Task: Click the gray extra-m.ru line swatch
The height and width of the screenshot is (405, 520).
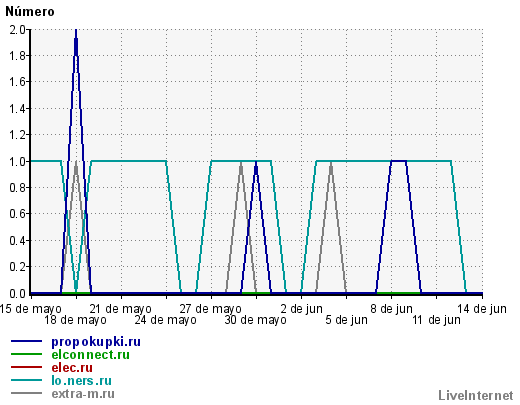Action: coord(26,393)
